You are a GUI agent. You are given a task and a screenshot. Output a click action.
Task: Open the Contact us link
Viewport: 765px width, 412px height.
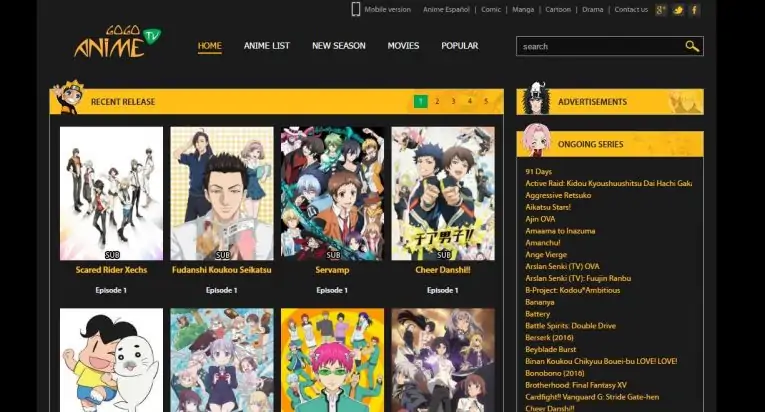tap(631, 9)
